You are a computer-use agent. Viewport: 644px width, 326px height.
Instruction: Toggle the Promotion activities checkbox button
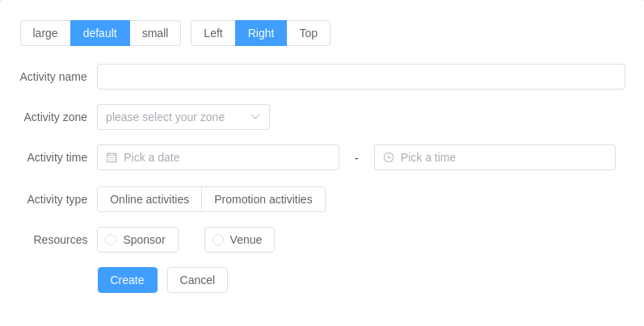pyautogui.click(x=263, y=199)
